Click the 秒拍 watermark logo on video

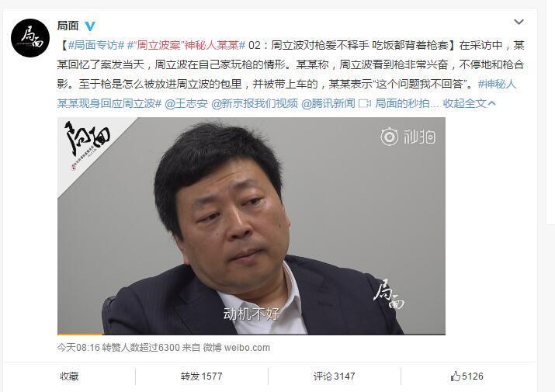point(408,137)
